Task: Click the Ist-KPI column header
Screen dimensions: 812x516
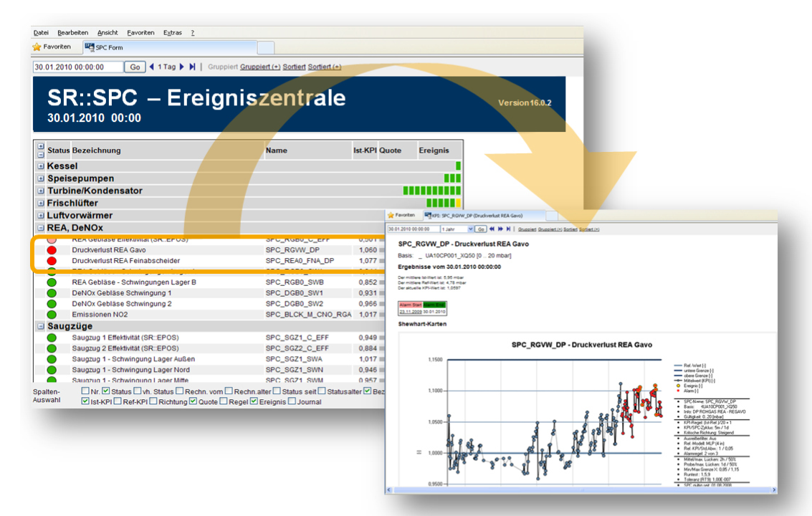Action: pos(365,150)
